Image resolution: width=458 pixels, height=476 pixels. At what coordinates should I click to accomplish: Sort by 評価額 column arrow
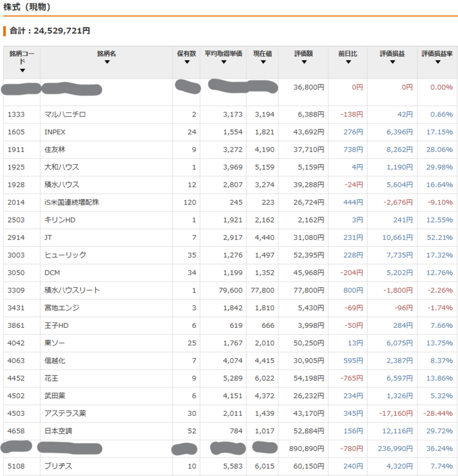coord(304,62)
